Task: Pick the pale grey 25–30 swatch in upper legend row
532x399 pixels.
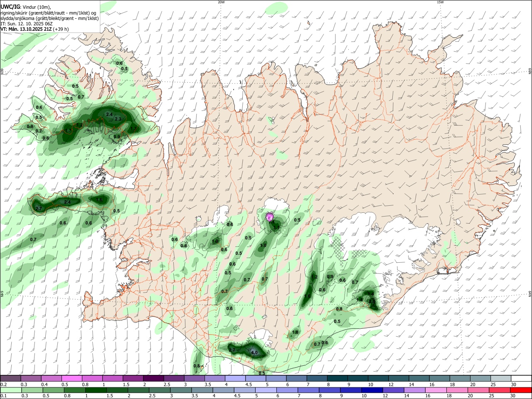Action: (501, 378)
